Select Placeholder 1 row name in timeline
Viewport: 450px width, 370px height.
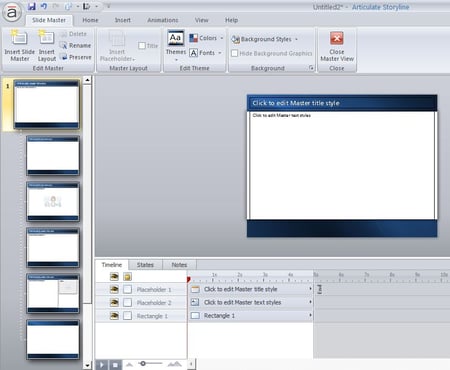tap(154, 289)
